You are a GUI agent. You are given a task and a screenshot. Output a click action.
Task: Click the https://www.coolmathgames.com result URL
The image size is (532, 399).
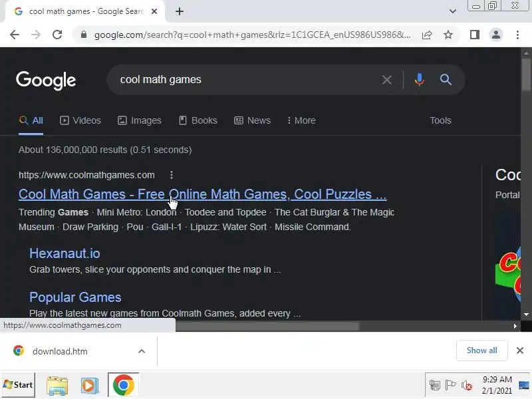click(x=86, y=175)
